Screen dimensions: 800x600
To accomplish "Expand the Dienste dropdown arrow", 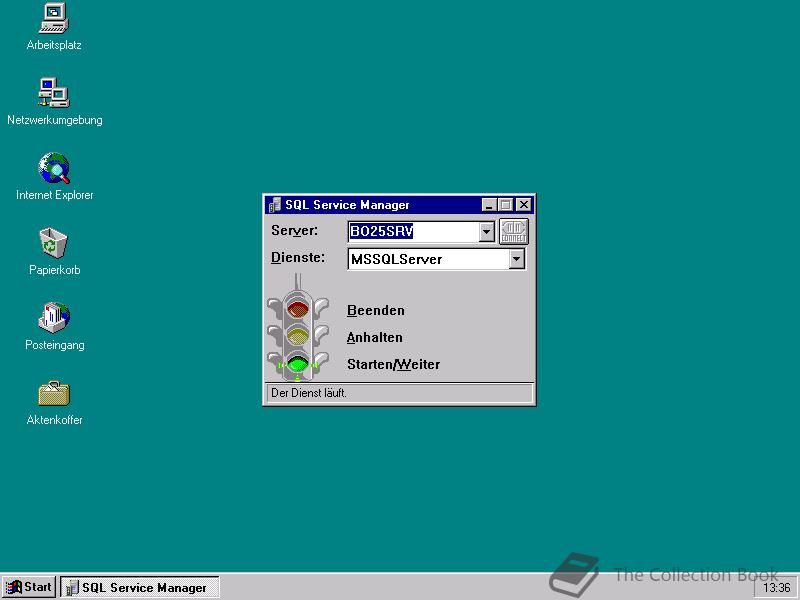I will (516, 259).
